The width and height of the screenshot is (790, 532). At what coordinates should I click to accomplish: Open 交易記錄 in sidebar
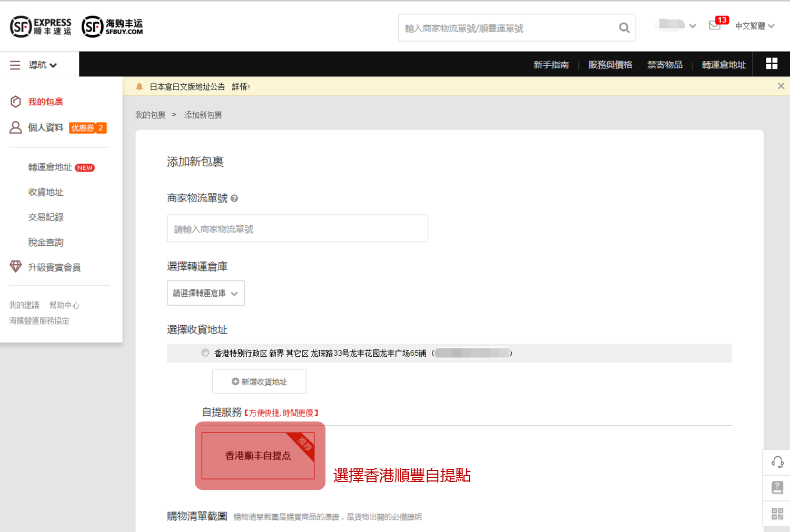[46, 217]
